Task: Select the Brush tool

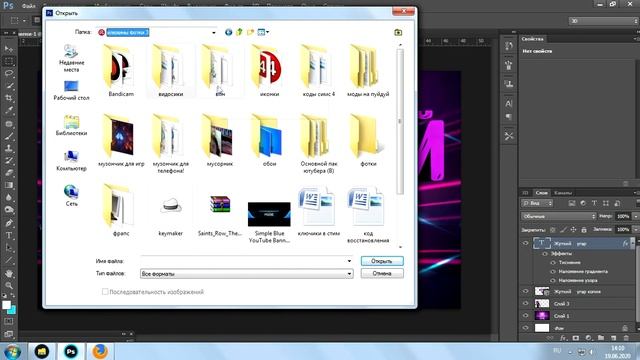Action: [x=9, y=136]
